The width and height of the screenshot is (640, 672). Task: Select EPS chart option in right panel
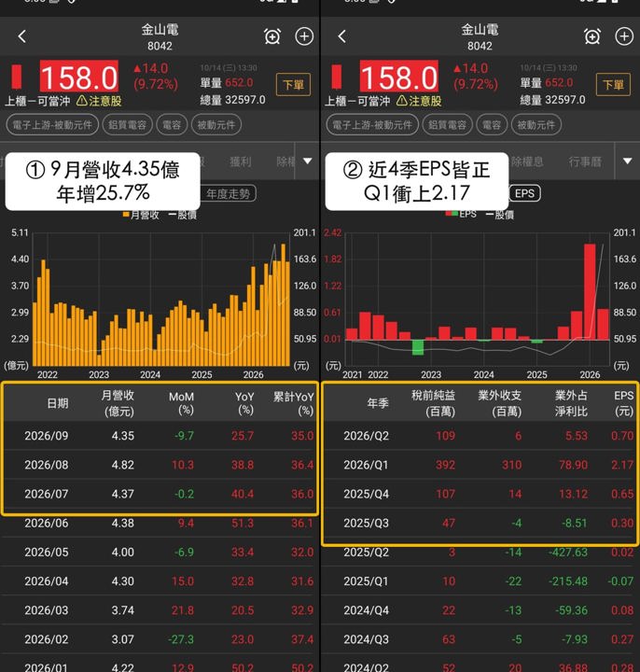click(x=524, y=193)
